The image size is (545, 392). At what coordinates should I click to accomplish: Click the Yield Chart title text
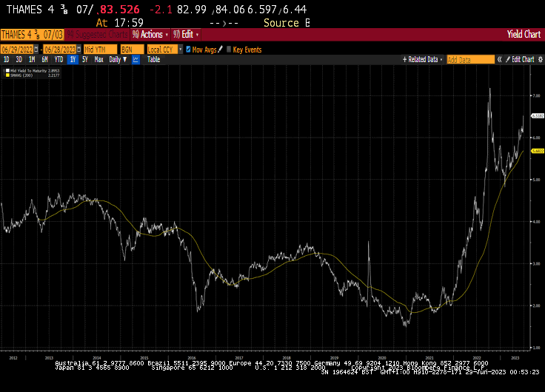(524, 34)
